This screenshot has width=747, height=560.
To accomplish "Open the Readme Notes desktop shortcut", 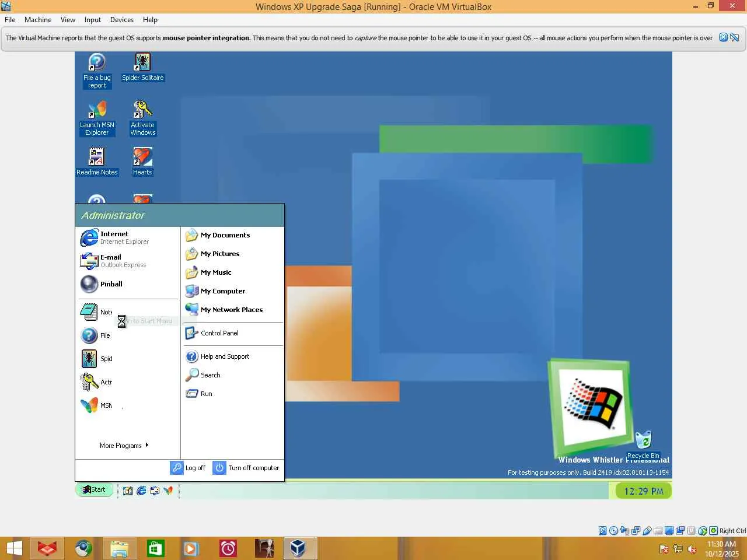I will point(97,161).
